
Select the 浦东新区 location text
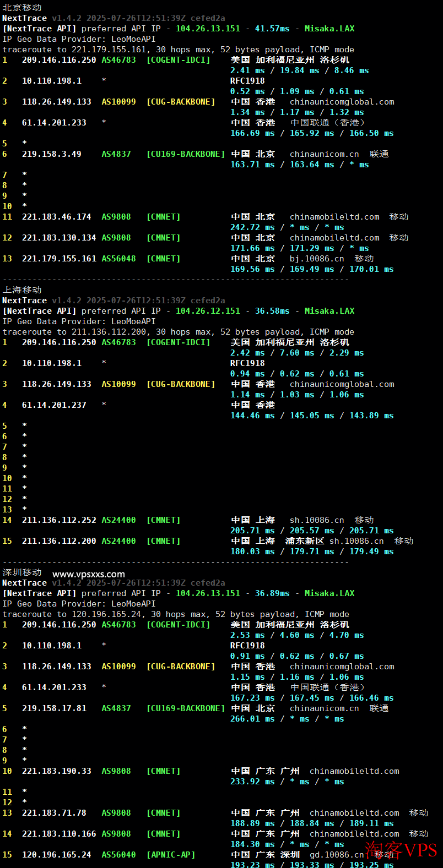pyautogui.click(x=305, y=541)
